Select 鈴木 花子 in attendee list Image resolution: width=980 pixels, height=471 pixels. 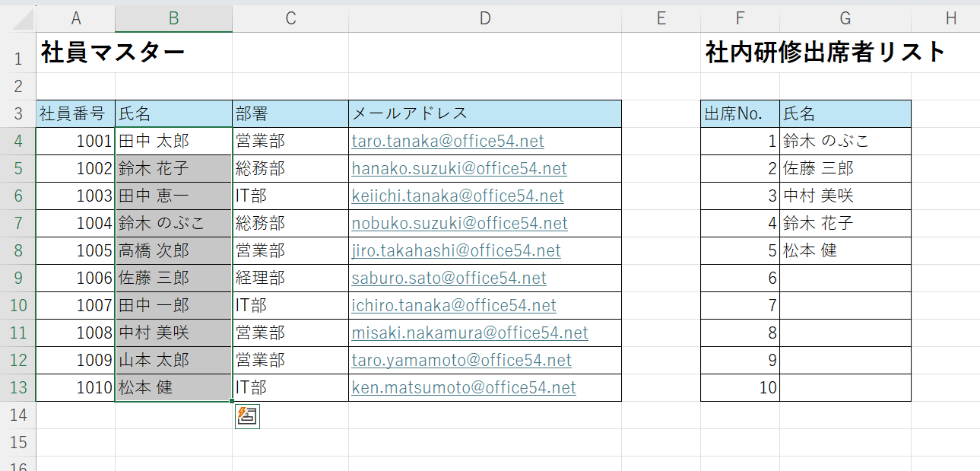click(845, 224)
